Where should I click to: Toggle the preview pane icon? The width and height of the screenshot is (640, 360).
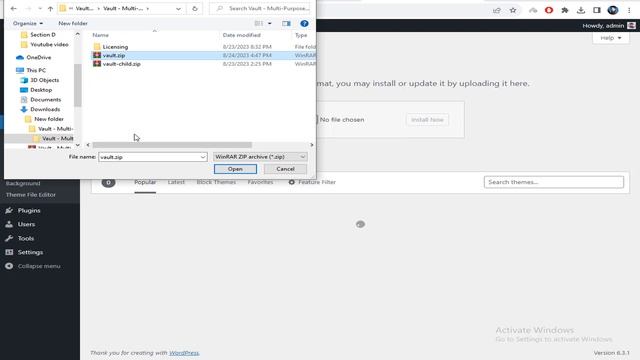pos(286,24)
